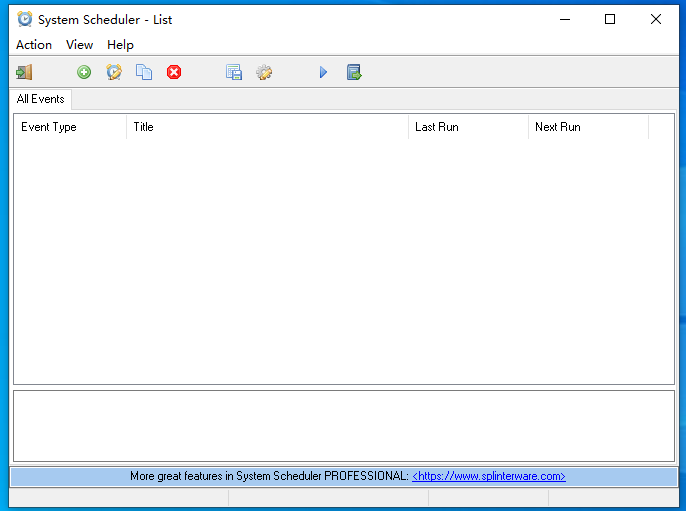Image resolution: width=686 pixels, height=511 pixels.
Task: Open preferences gear icon
Action: click(x=264, y=72)
